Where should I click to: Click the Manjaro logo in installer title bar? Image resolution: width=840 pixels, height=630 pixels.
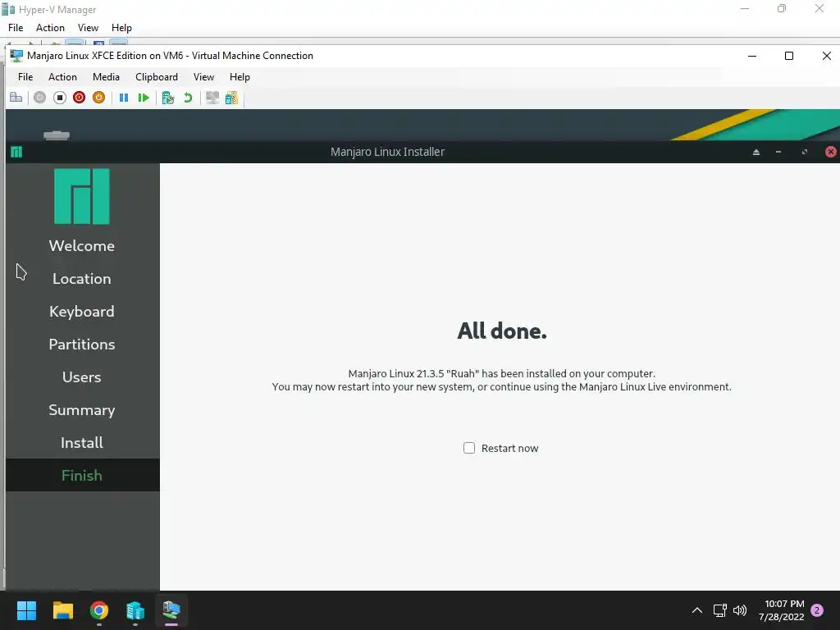tap(16, 152)
